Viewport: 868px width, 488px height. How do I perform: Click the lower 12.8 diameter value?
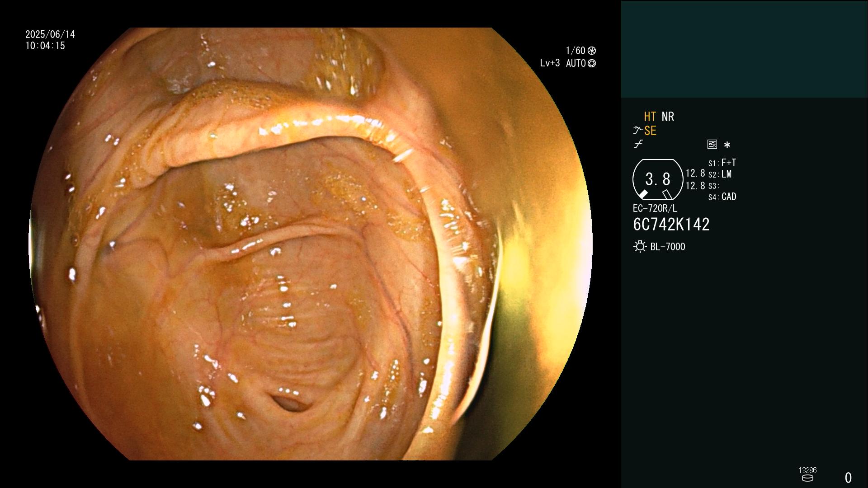(x=695, y=186)
